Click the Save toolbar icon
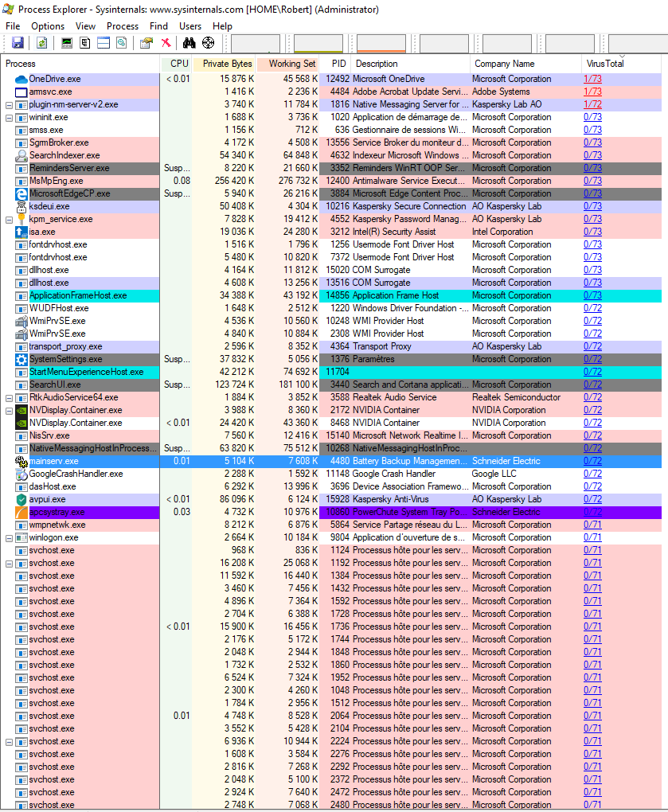 pyautogui.click(x=18, y=43)
